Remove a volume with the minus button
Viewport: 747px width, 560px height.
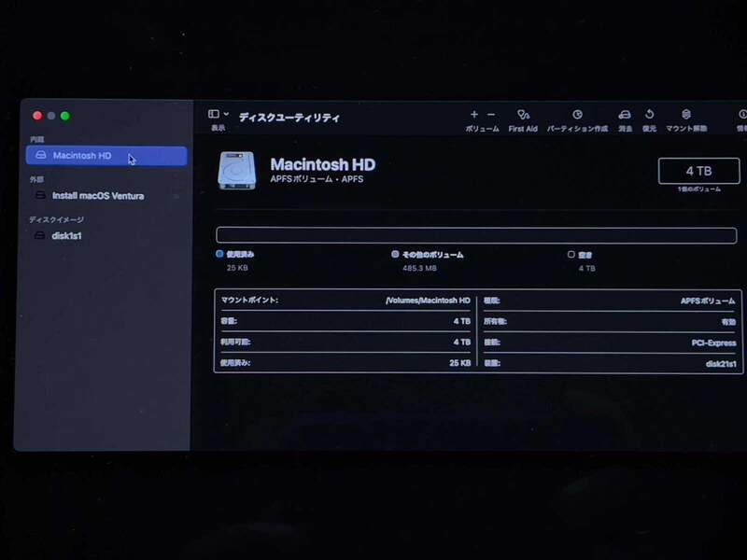point(491,114)
